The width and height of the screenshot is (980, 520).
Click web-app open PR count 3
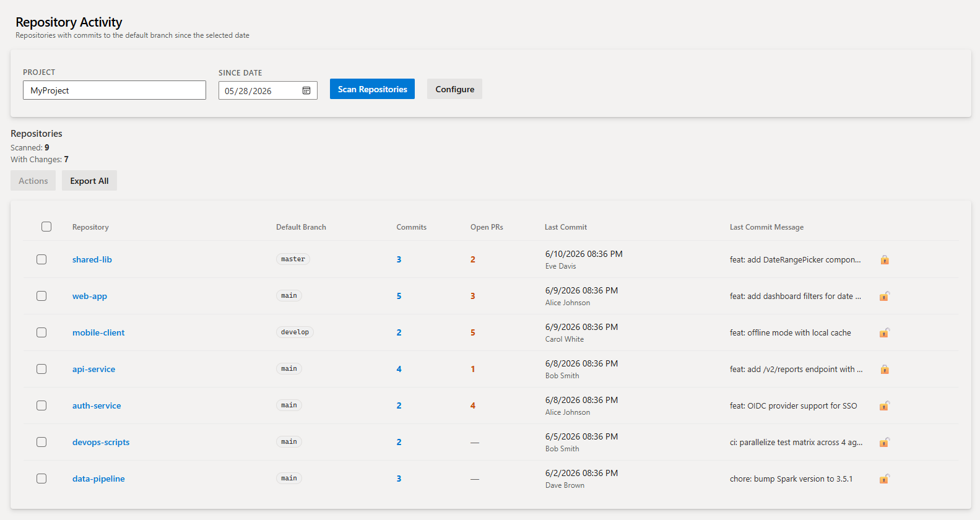pos(473,296)
